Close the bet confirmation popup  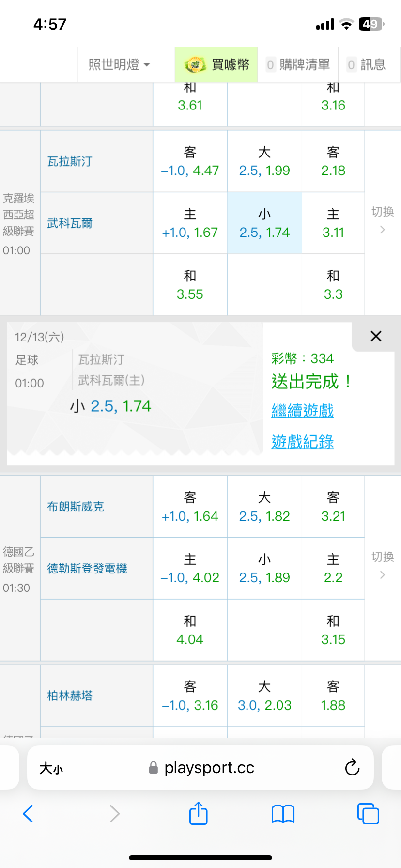tap(376, 336)
